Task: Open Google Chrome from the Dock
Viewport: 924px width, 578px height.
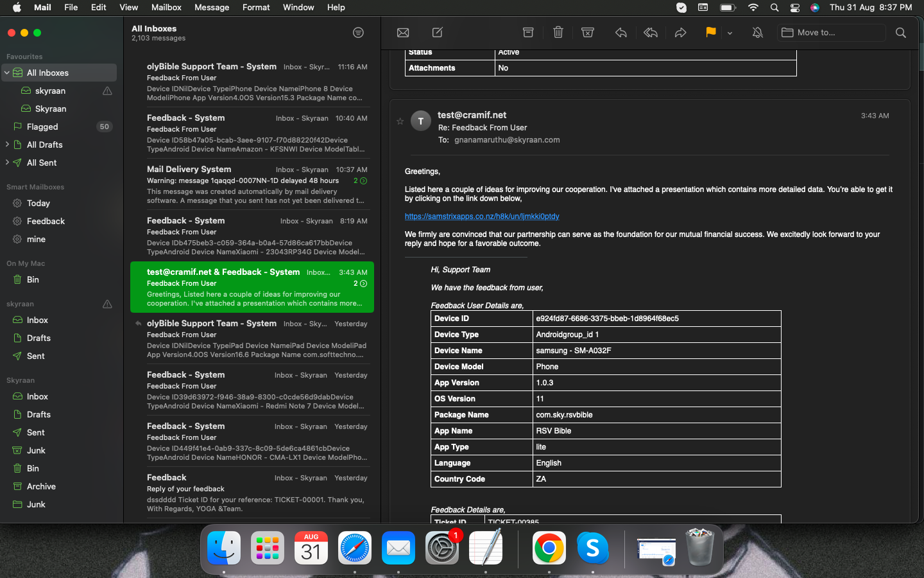Action: click(549, 548)
